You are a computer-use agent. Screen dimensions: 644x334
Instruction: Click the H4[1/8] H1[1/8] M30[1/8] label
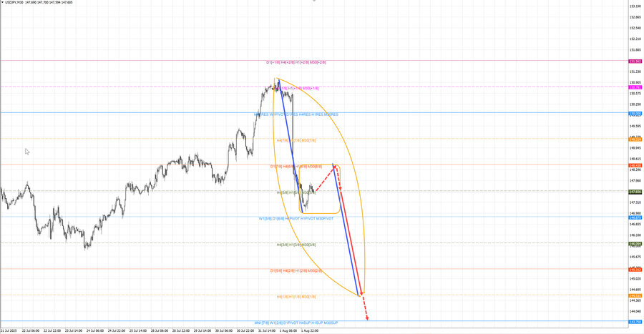pyautogui.click(x=296, y=297)
